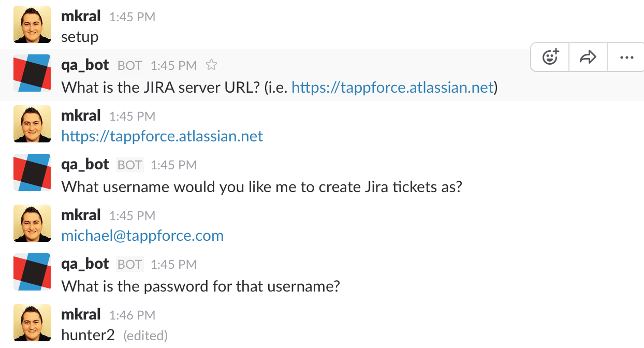
Task: Click the "(edited)" label after hunter2
Action: tap(145, 336)
